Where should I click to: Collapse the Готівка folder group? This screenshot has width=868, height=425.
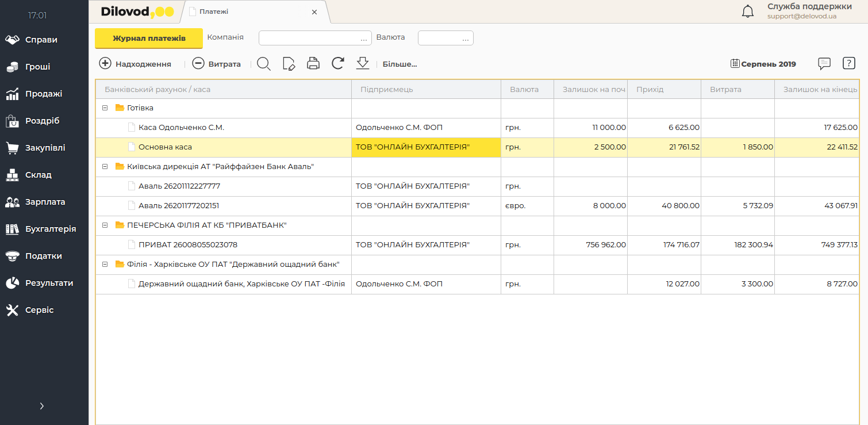pos(105,108)
